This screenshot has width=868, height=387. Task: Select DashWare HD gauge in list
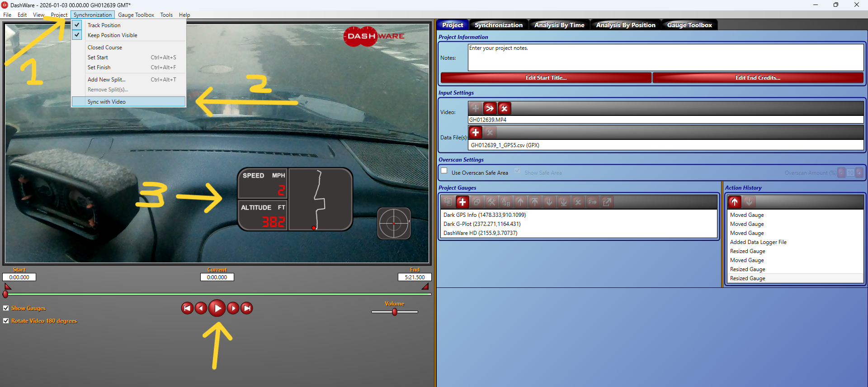pos(580,233)
